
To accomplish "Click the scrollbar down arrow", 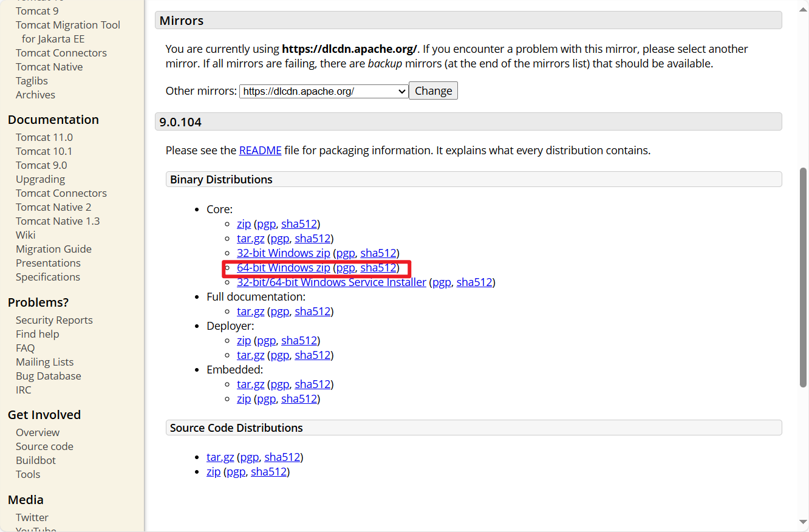I will 803,523.
